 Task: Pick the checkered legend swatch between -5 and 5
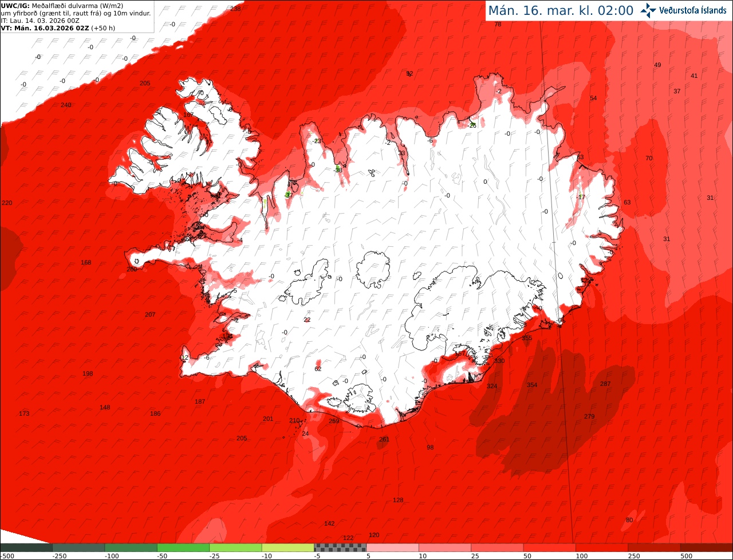[340, 547]
